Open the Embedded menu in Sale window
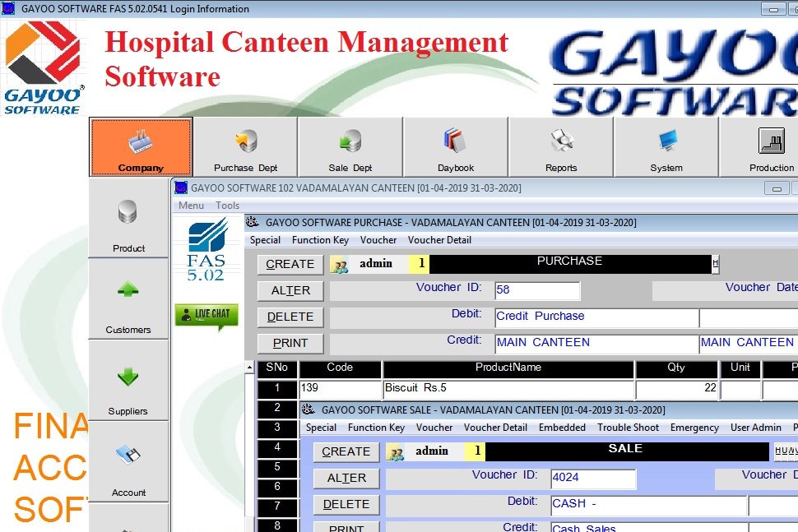 [x=562, y=428]
